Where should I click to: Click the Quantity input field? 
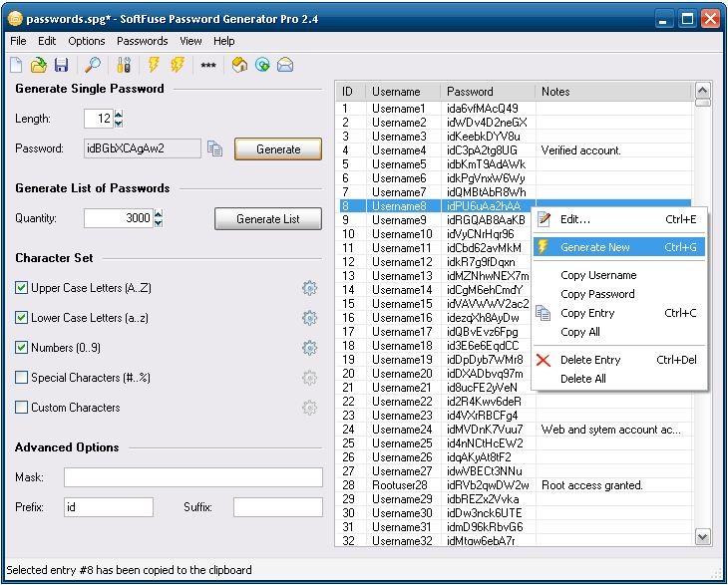pyautogui.click(x=119, y=218)
